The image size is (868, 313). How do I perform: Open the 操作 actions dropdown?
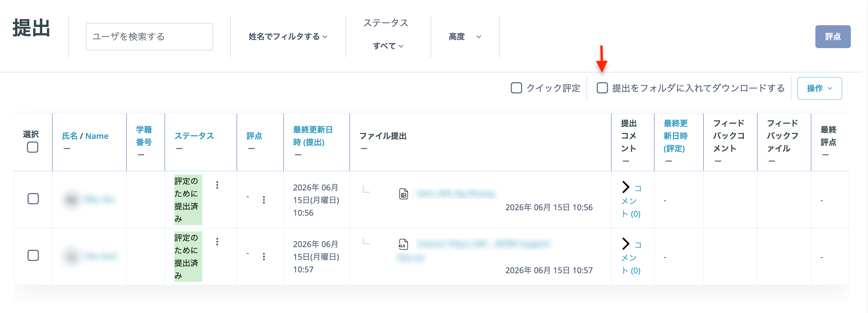(x=819, y=88)
